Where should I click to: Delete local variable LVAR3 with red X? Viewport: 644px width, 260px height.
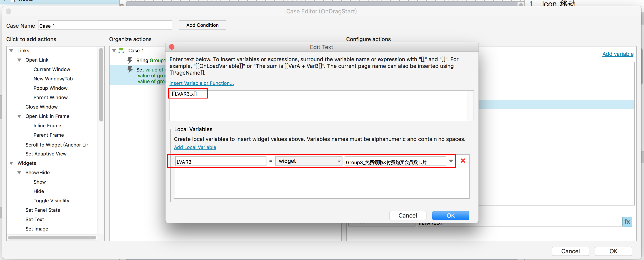tap(463, 161)
